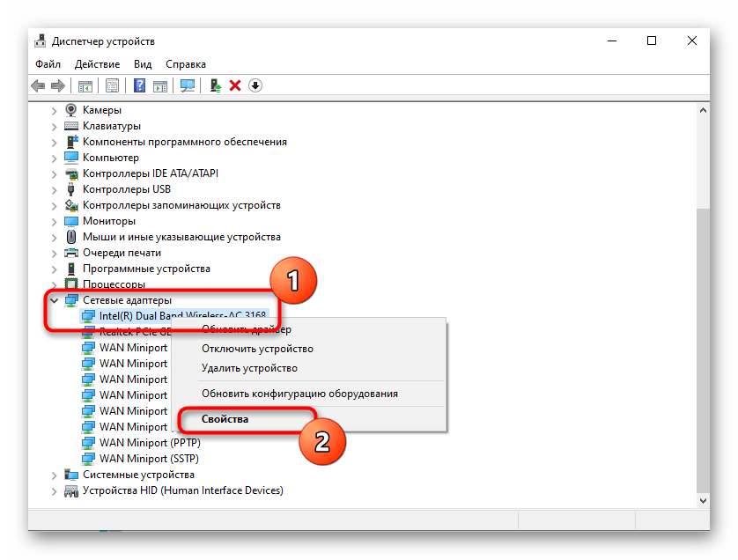738x560 pixels.
Task: Click the show/hide console tree icon
Action: pyautogui.click(x=85, y=85)
